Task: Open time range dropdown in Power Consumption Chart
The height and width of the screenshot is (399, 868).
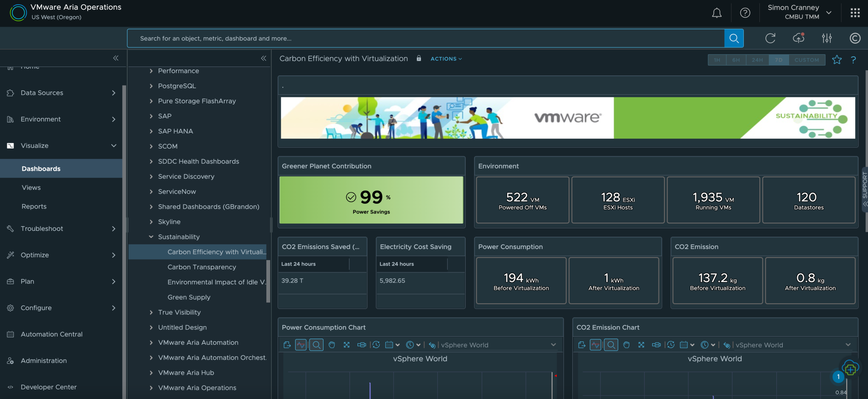Action: (413, 345)
